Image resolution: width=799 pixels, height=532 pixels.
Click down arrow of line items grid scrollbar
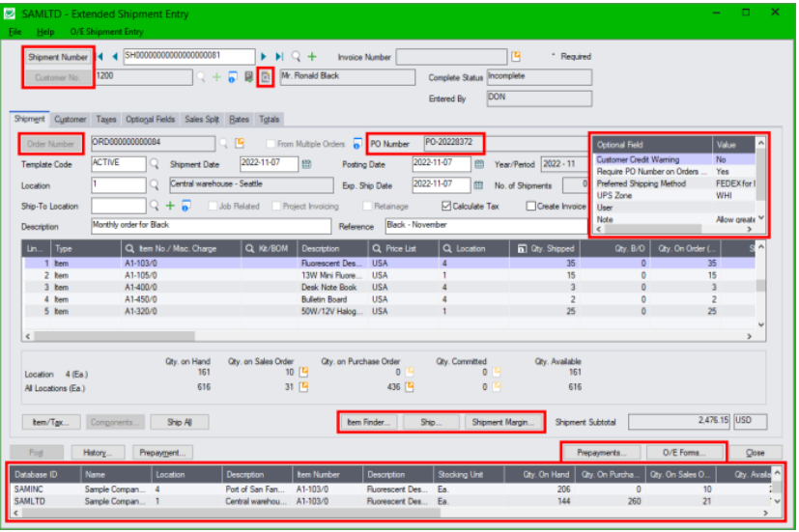coord(760,324)
